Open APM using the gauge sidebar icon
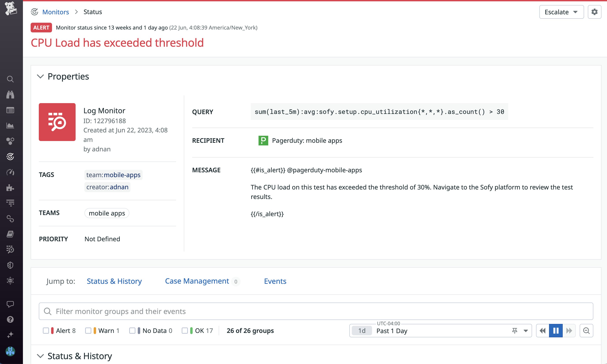 10,173
